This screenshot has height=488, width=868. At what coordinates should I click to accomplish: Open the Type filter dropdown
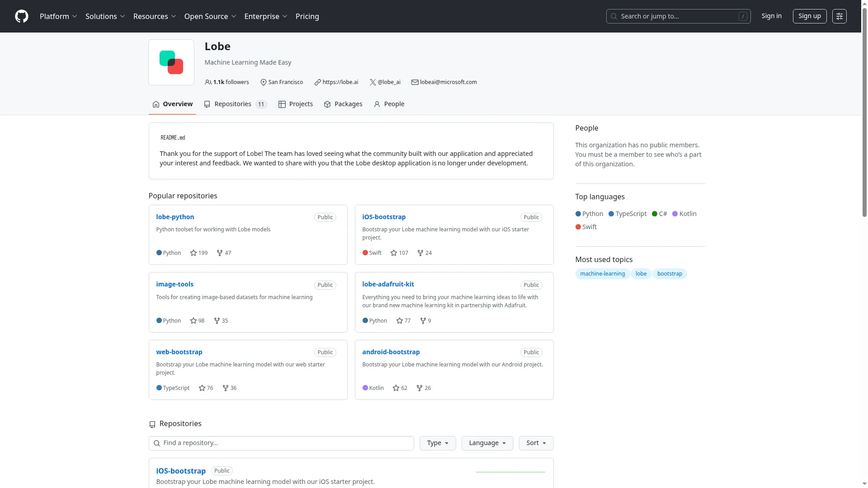click(x=437, y=443)
